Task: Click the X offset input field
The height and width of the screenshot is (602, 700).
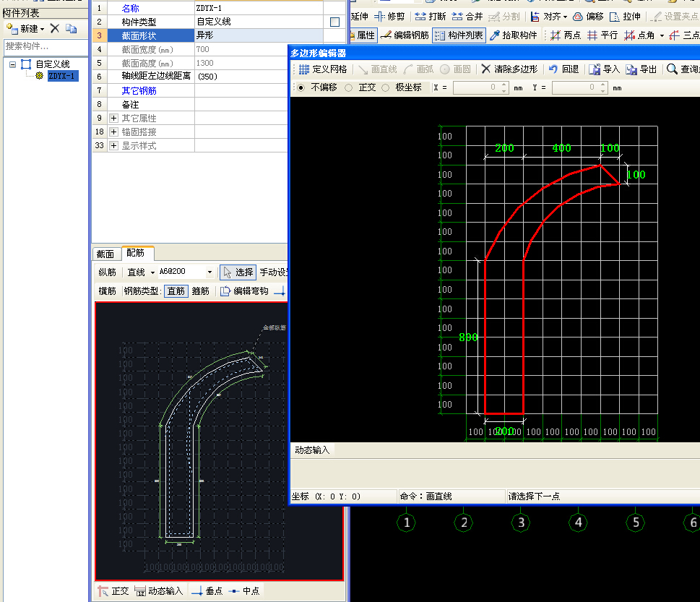Action: point(476,87)
